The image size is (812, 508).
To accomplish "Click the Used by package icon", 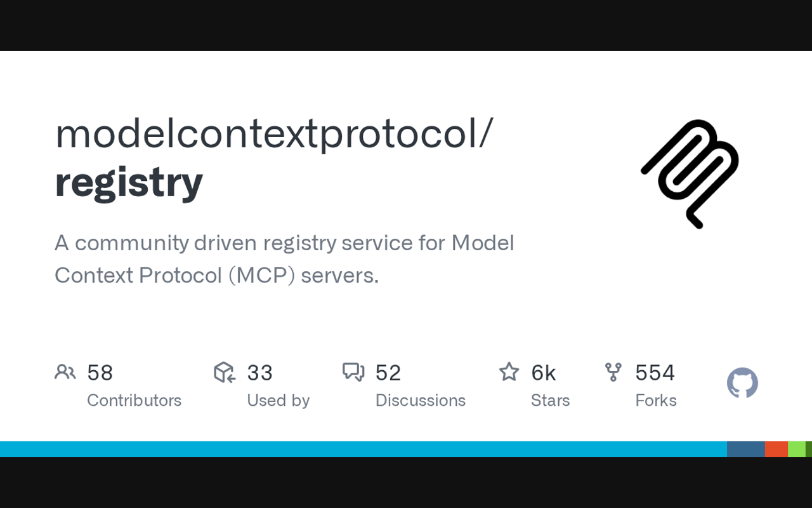I will [x=225, y=372].
